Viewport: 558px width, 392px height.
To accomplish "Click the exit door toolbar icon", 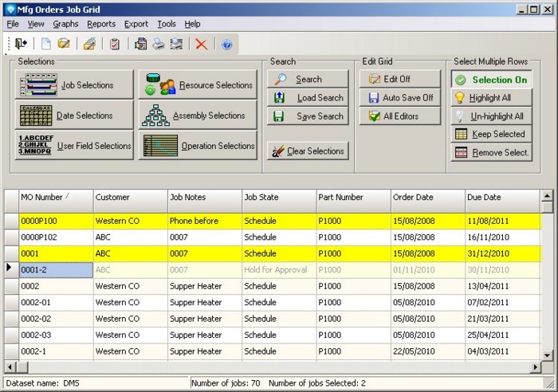I will click(21, 45).
